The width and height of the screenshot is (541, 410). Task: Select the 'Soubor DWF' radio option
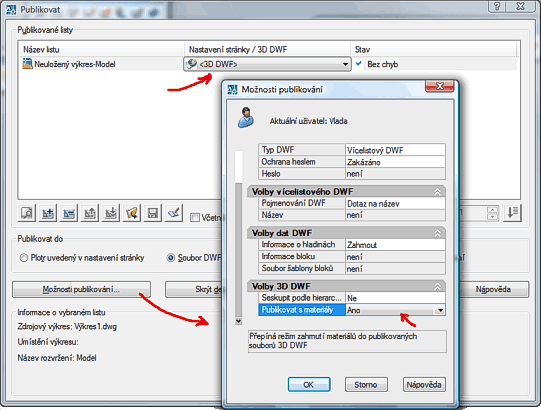point(171,258)
